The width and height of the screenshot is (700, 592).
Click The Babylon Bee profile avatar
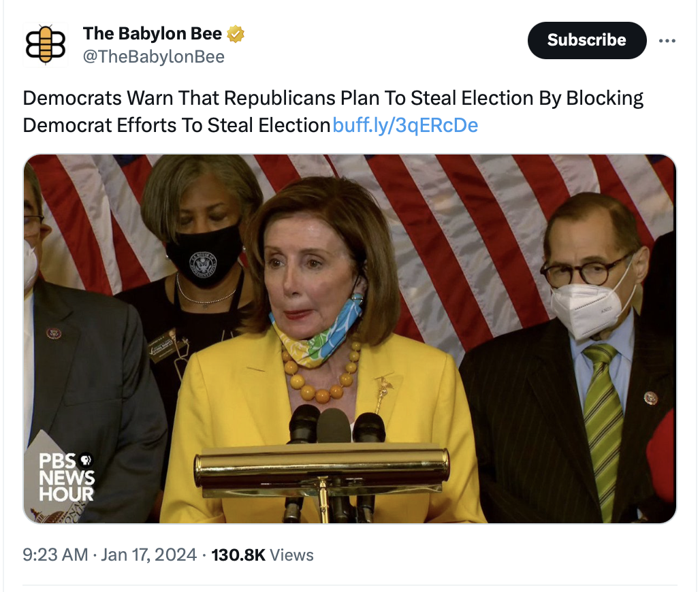coord(46,46)
